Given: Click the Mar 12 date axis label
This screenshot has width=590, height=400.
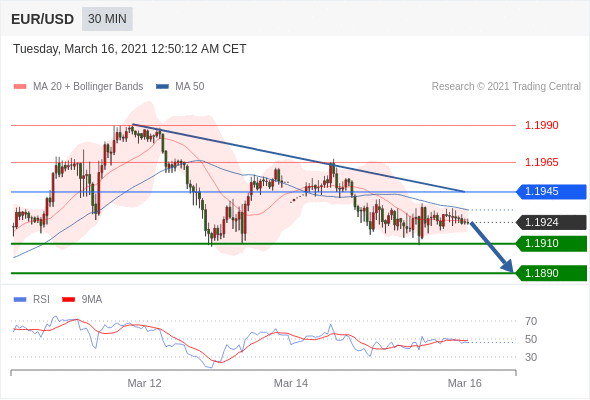Looking at the screenshot, I should tap(144, 383).
